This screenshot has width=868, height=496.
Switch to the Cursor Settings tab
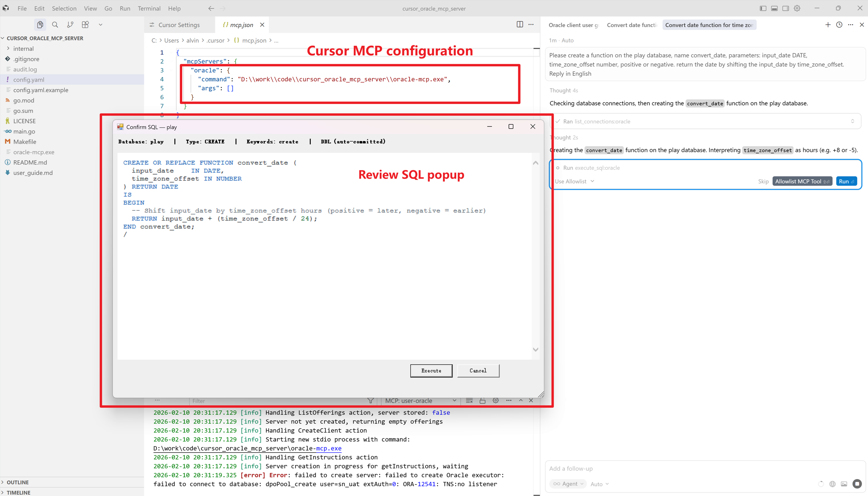point(179,25)
